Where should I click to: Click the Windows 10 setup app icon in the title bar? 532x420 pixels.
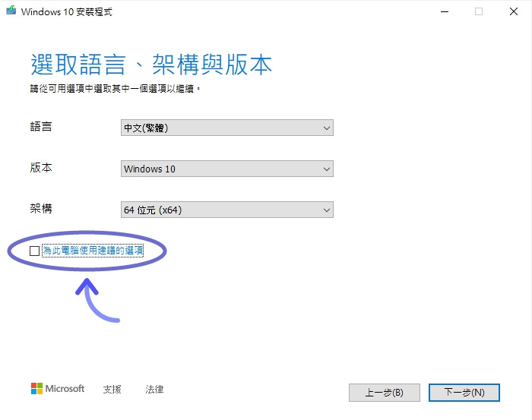[11, 11]
